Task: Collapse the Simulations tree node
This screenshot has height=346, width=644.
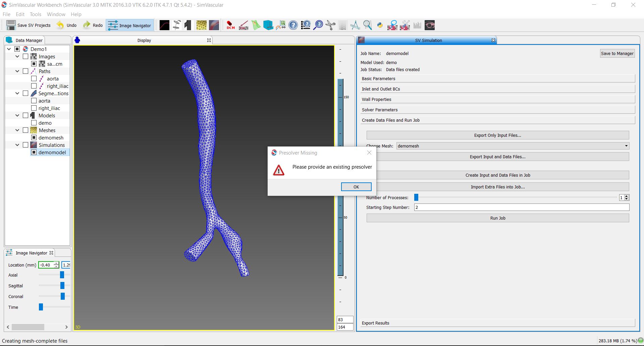Action: click(17, 145)
